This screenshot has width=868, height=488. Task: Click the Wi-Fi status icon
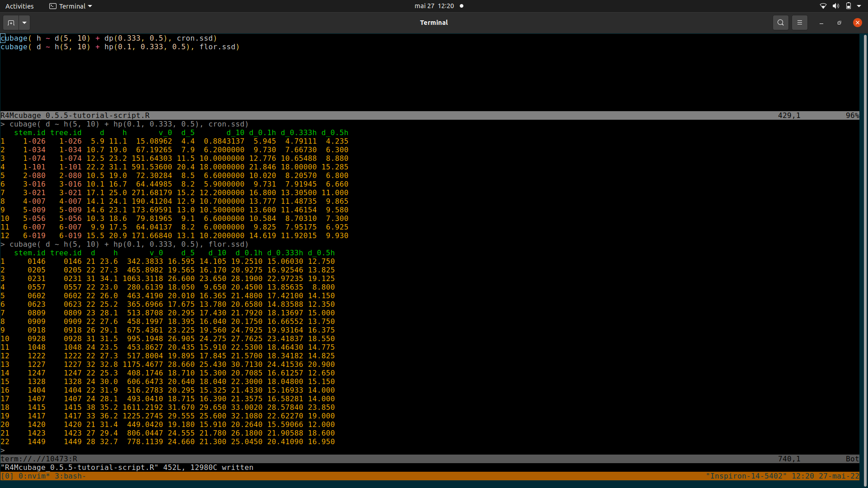823,6
